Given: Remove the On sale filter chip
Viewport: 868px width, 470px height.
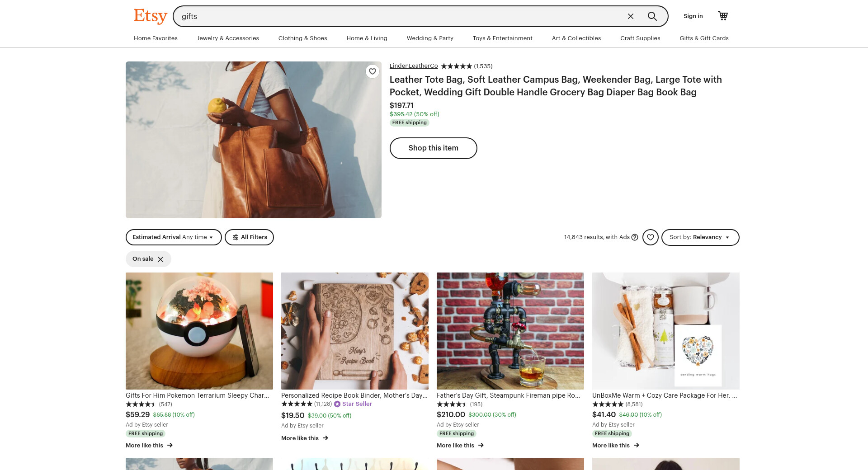Looking at the screenshot, I should point(160,259).
